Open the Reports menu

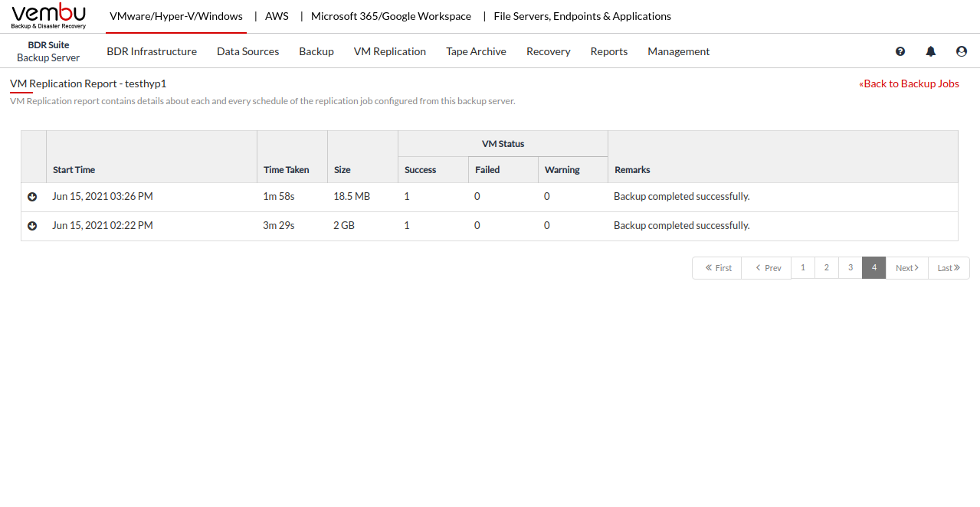point(608,51)
